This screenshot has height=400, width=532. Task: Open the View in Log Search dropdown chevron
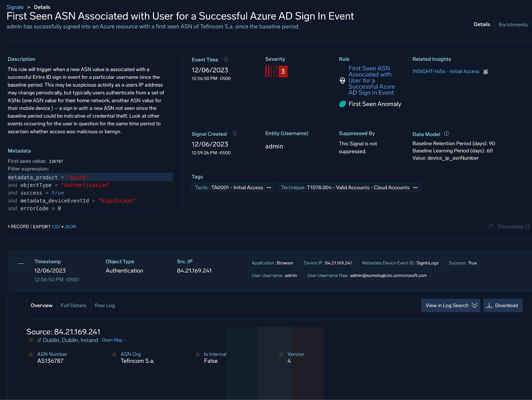point(474,305)
